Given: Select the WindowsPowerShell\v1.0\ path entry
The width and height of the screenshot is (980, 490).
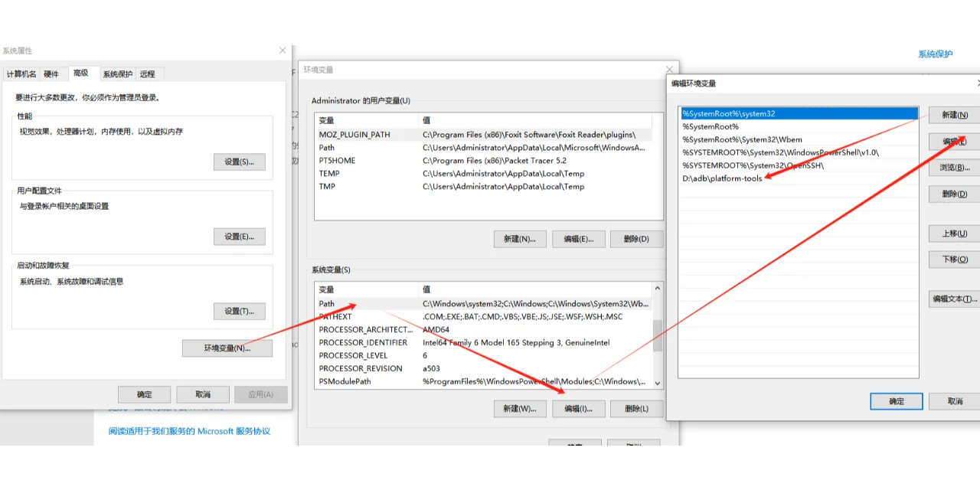Looking at the screenshot, I should tap(799, 152).
